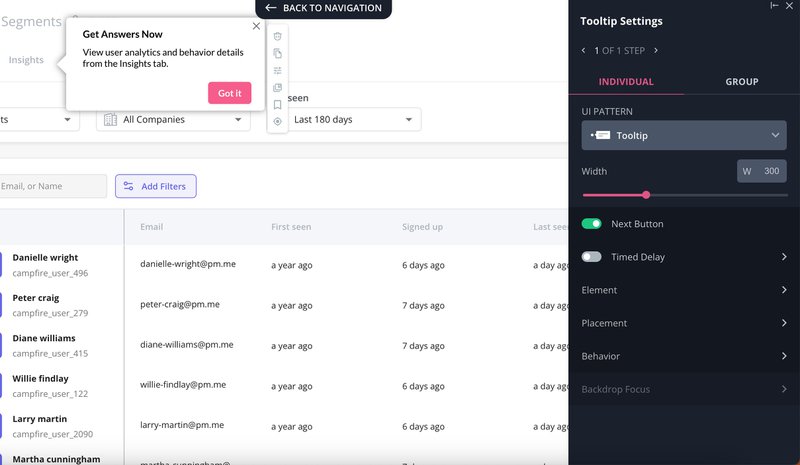Click the First seen column header
The image size is (800, 465).
(291, 227)
